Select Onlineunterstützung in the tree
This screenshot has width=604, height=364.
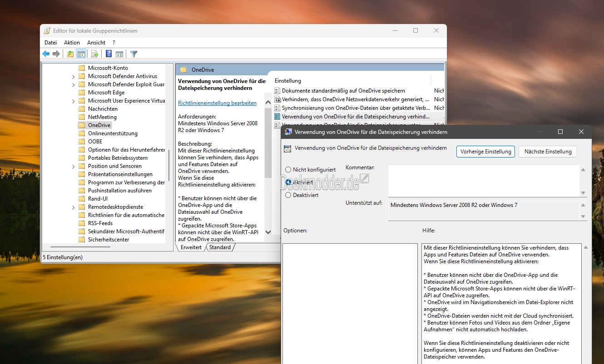113,133
